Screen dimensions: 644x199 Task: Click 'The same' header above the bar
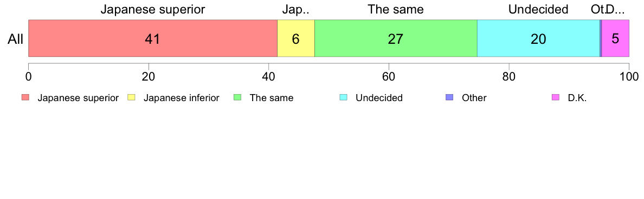(396, 9)
